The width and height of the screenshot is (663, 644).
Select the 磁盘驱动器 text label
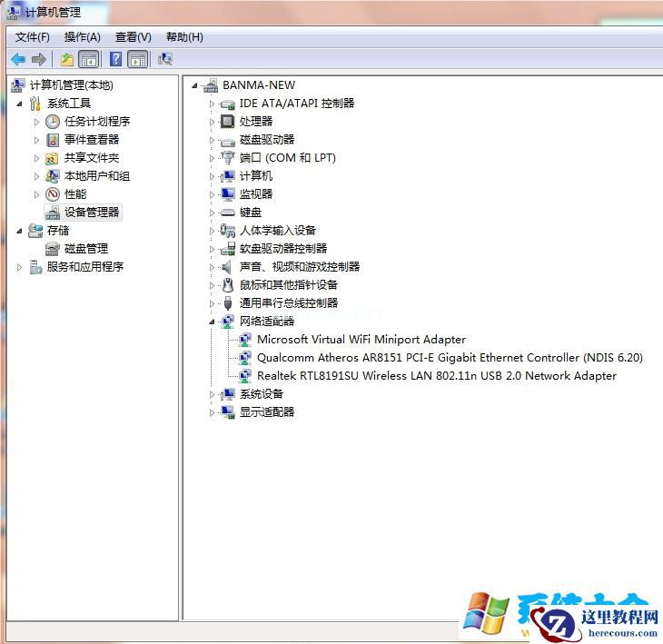tap(267, 140)
